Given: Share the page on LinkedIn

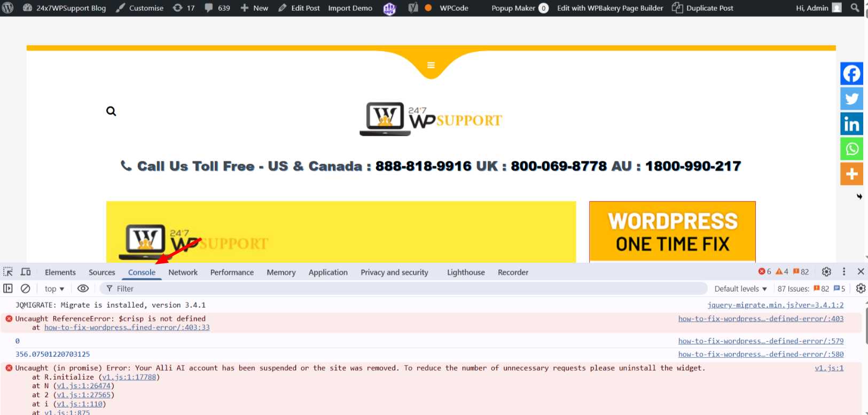Looking at the screenshot, I should tap(851, 124).
